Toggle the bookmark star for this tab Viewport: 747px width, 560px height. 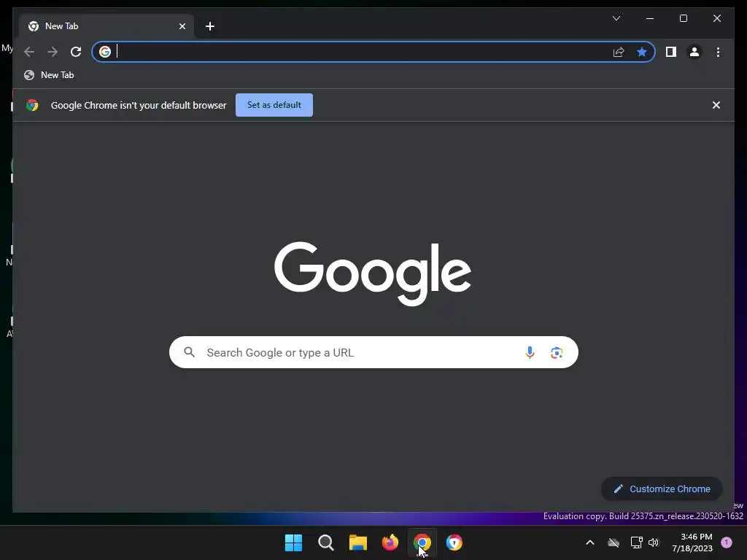pyautogui.click(x=642, y=52)
